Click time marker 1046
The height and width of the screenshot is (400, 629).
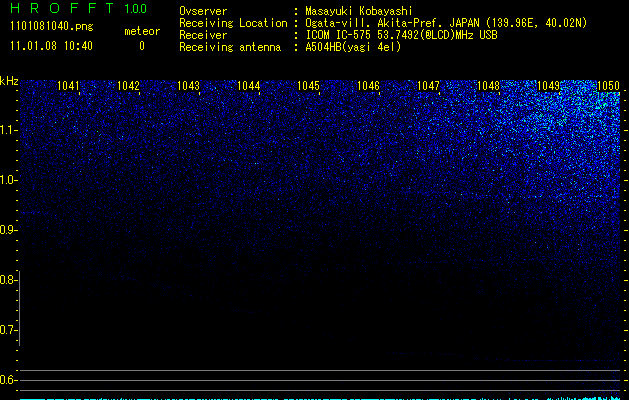368,86
